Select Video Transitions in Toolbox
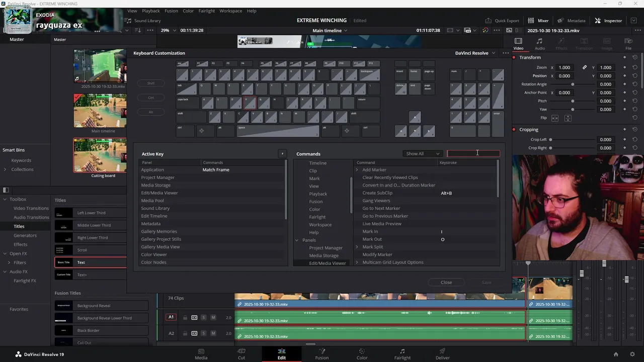Viewport: 644px width, 362px height. [31, 208]
